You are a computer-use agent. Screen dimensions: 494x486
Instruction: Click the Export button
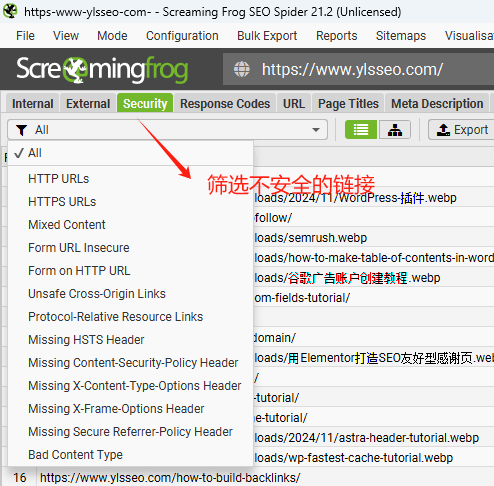pyautogui.click(x=462, y=130)
